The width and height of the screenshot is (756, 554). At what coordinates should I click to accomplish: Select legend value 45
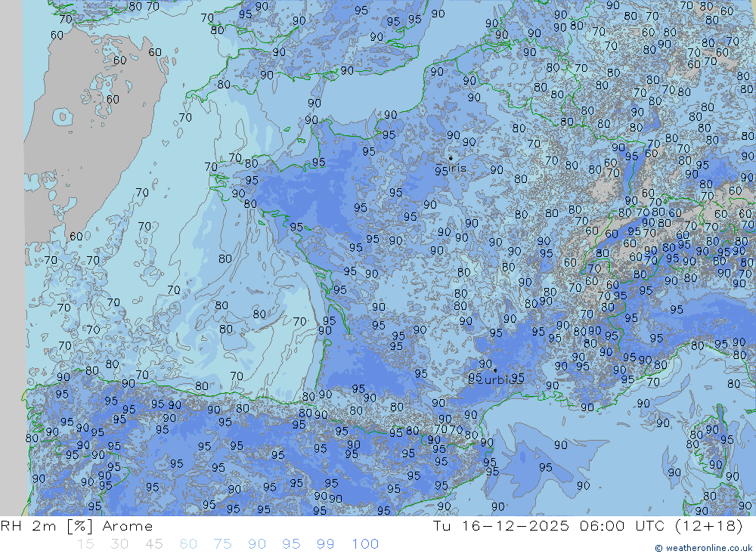(x=153, y=544)
